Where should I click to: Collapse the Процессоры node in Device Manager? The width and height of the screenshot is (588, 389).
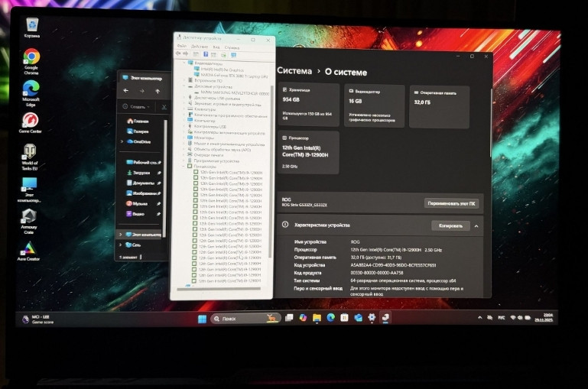[185, 166]
